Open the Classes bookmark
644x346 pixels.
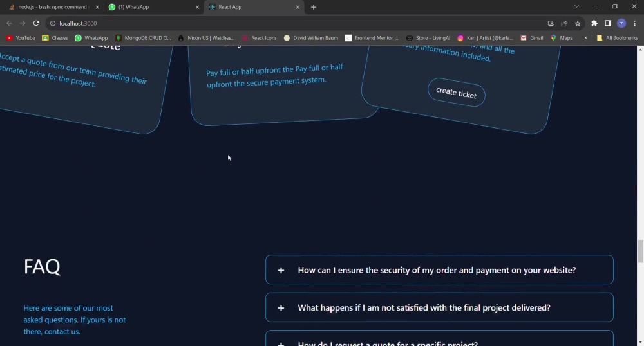coord(55,38)
